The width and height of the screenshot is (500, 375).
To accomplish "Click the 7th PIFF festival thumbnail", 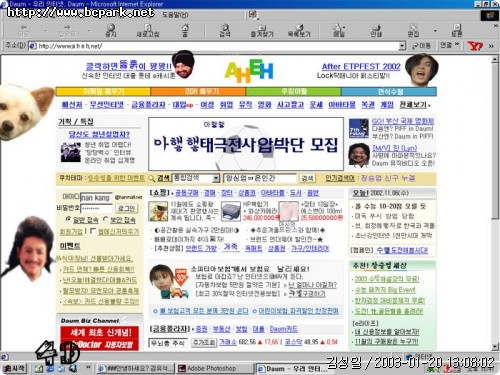I will click(x=359, y=128).
